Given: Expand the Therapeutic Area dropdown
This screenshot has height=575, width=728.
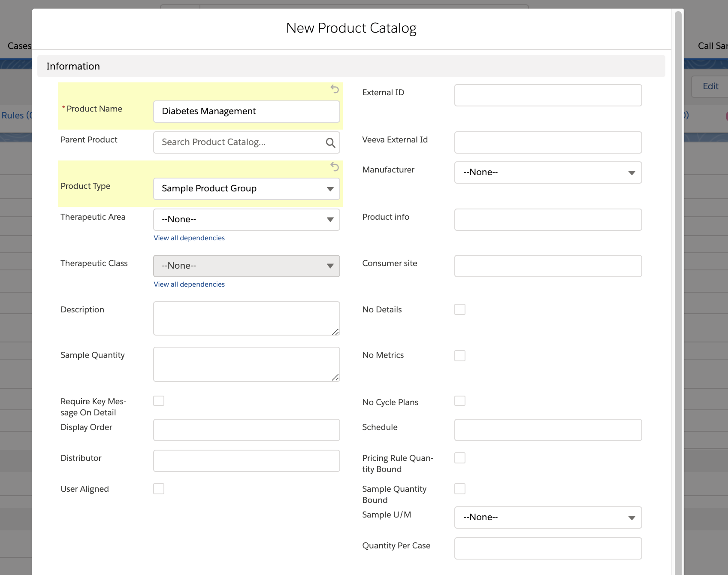Looking at the screenshot, I should [246, 220].
